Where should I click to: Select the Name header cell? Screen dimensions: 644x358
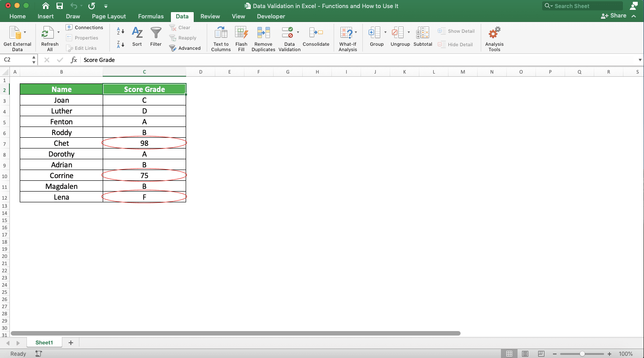point(61,89)
